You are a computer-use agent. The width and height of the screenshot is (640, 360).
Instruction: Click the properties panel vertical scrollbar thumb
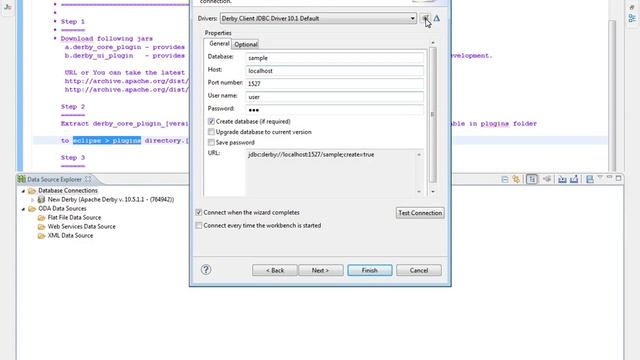433,114
